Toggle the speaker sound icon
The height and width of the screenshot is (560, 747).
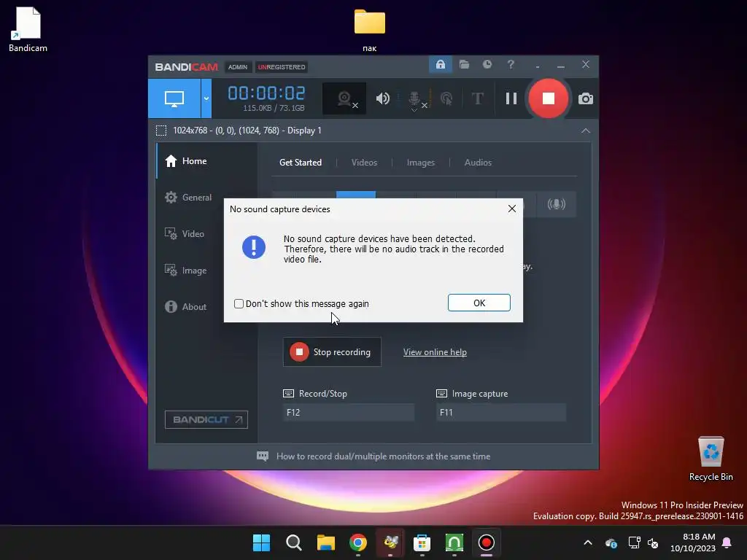[382, 98]
